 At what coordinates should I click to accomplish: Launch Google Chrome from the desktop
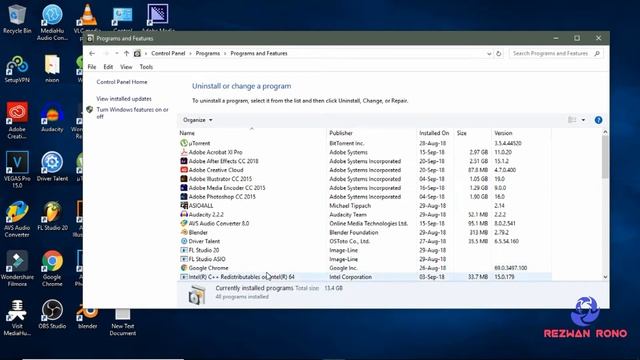click(x=52, y=269)
